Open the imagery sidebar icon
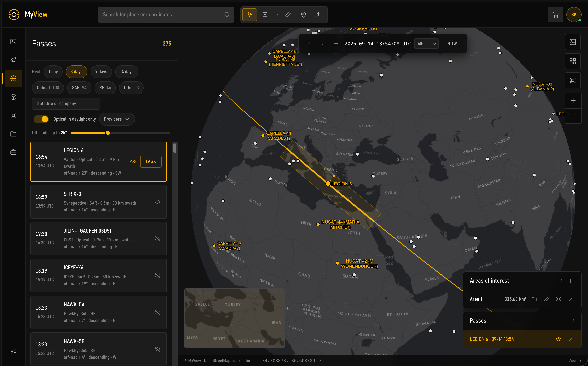This screenshot has width=588, height=366. pos(13,42)
